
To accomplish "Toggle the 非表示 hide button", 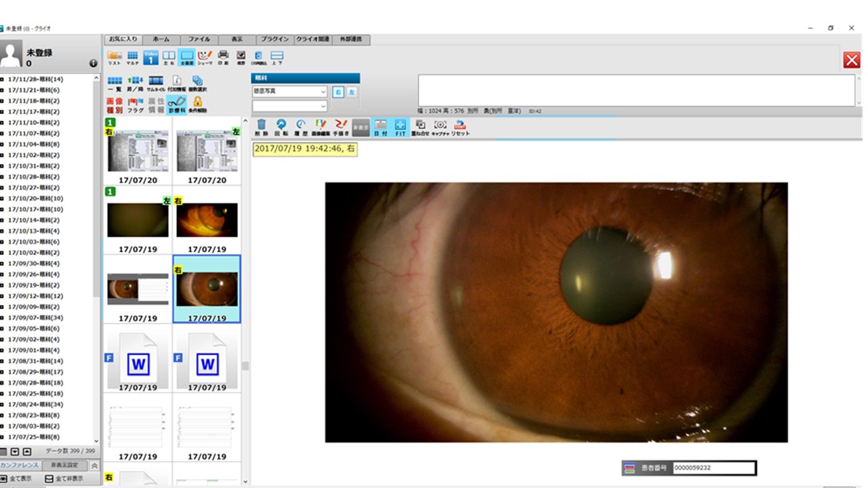I will [x=361, y=127].
